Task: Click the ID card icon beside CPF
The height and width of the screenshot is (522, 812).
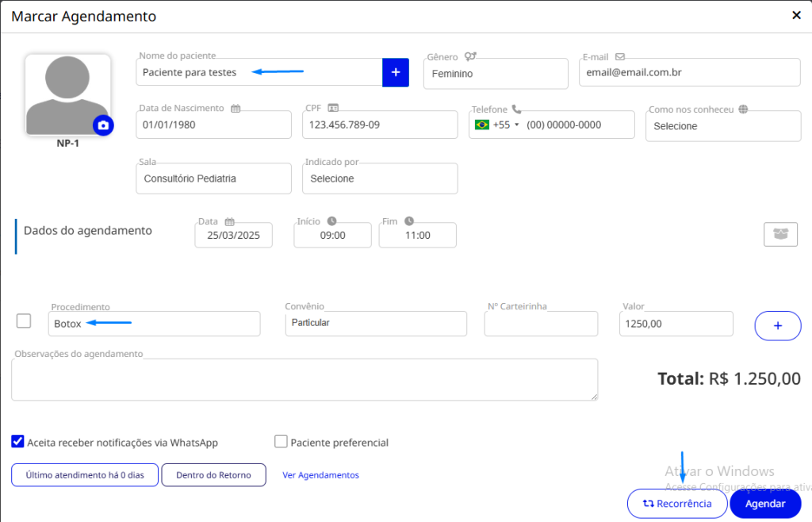Action: 333,108
